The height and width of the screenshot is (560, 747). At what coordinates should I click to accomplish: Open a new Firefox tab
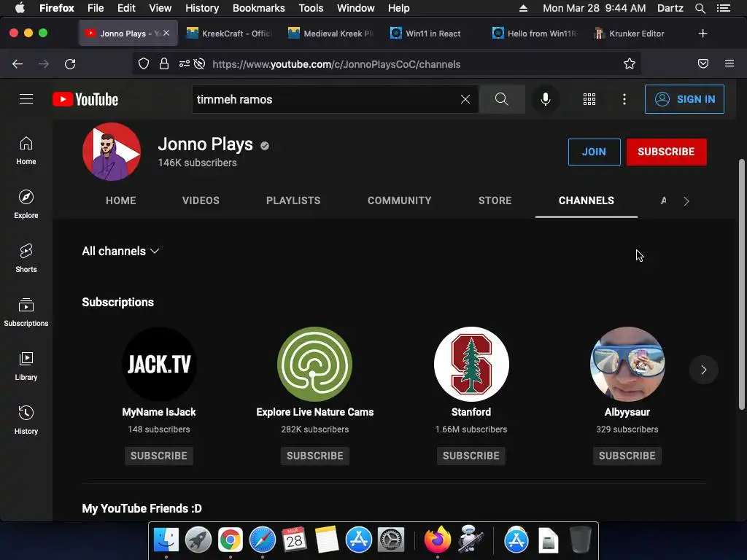pyautogui.click(x=703, y=34)
